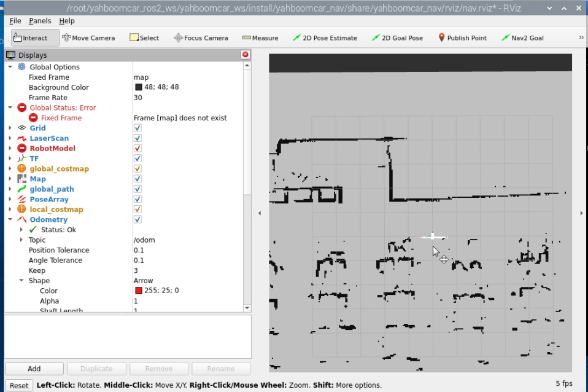
Task: Close the Displays panel with red X
Action: [246, 55]
